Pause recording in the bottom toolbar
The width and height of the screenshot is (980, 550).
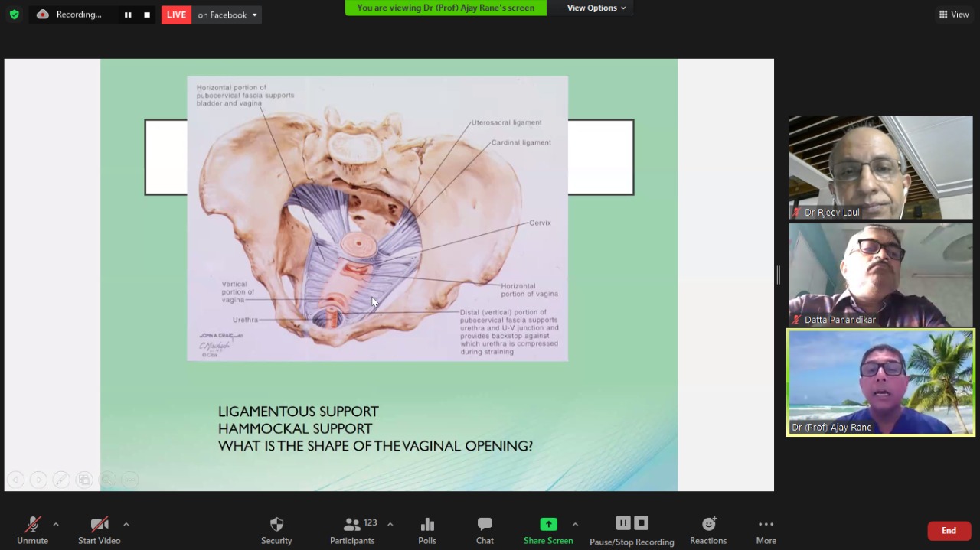(623, 522)
